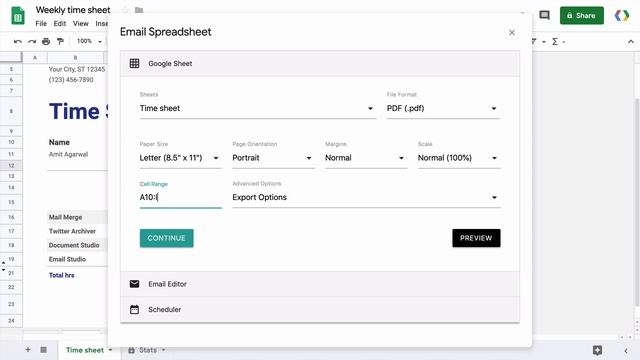Switch to the Time sheet tab
Screen dimensions: 640x360
(x=84, y=350)
